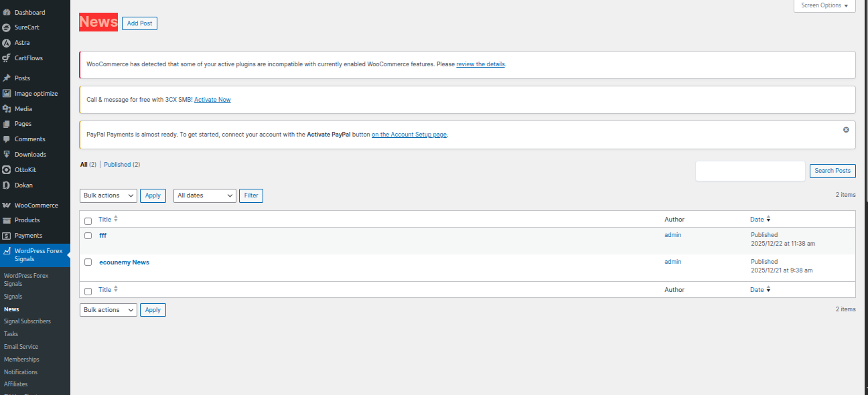868x395 pixels.
Task: Dismiss the PayPal Payments notice
Action: point(846,129)
